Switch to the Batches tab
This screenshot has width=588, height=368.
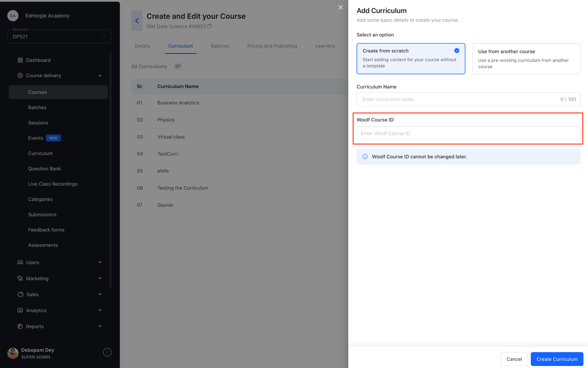coord(220,46)
